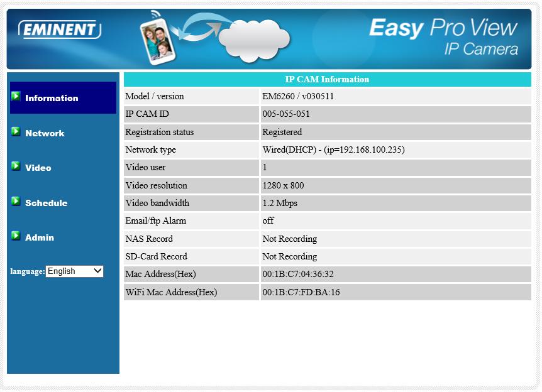Image resolution: width=542 pixels, height=392 pixels.
Task: Click the green arrow icon beside Schedule
Action: [16, 201]
